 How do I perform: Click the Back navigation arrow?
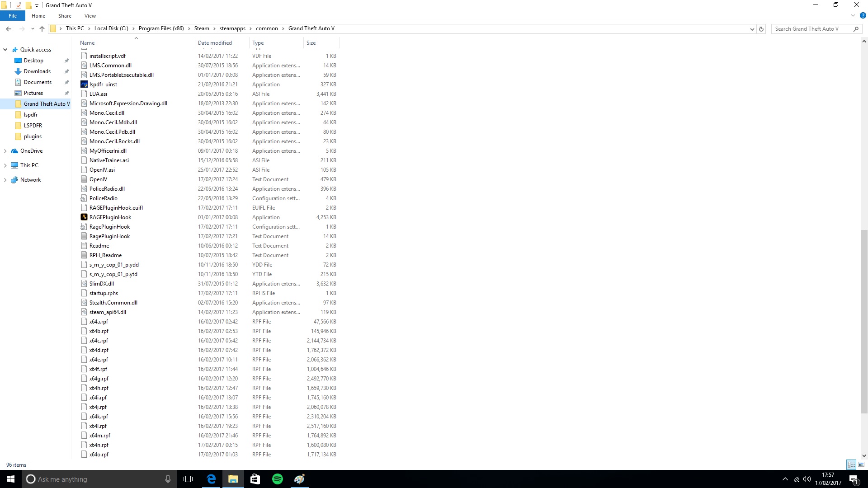(9, 29)
